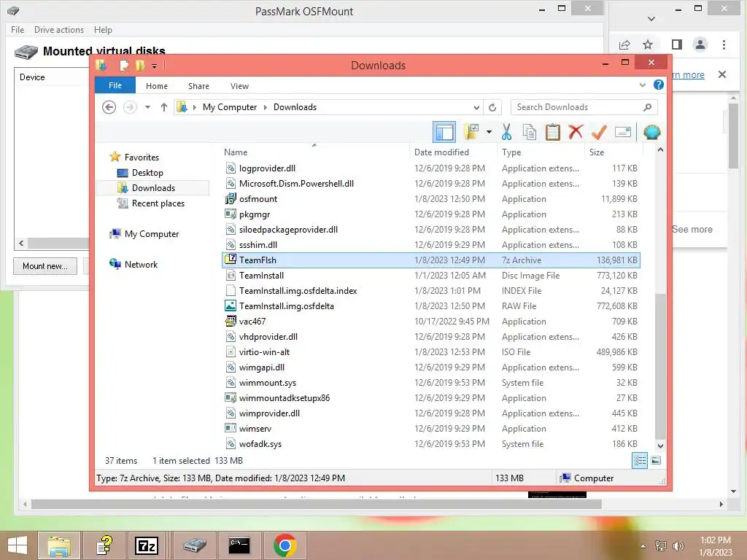Expand the address bar history dropdown
The width and height of the screenshot is (747, 560).
[476, 107]
